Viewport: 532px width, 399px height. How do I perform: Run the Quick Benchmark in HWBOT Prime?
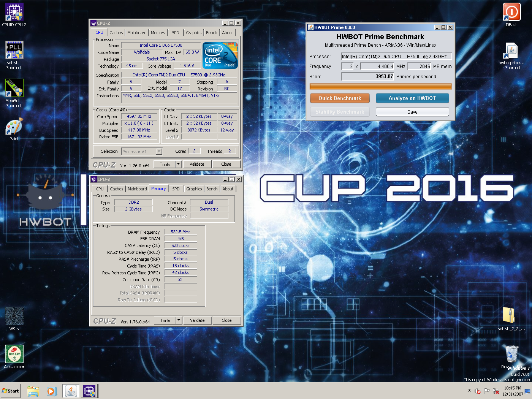340,98
